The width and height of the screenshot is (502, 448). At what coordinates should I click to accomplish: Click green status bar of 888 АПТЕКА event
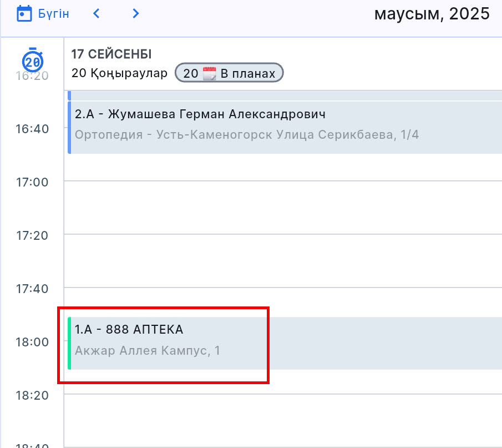(69, 343)
